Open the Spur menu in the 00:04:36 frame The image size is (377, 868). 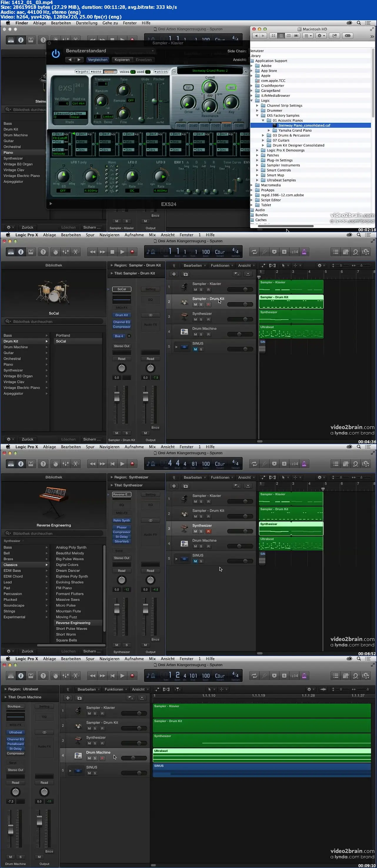(90, 235)
